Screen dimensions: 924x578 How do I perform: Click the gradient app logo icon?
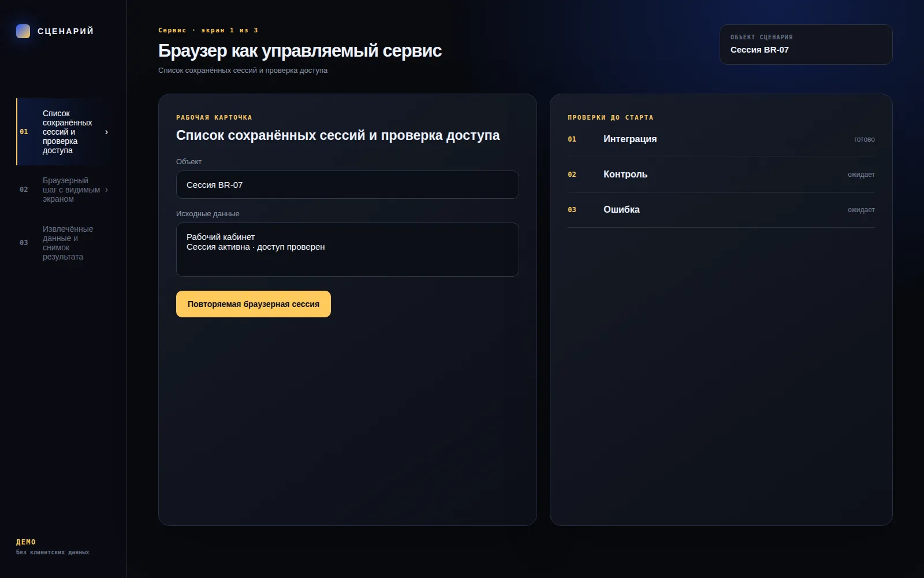[23, 31]
